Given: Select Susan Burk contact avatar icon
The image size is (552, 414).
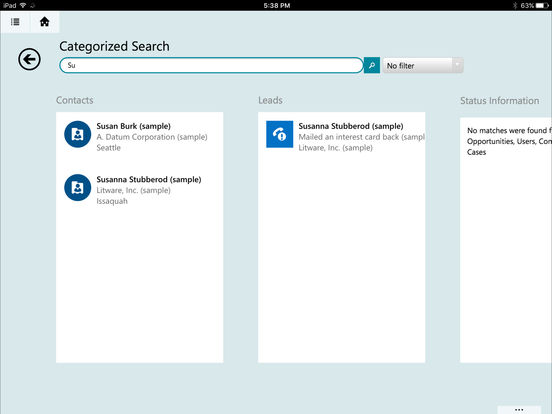Looking at the screenshot, I should coord(77,134).
